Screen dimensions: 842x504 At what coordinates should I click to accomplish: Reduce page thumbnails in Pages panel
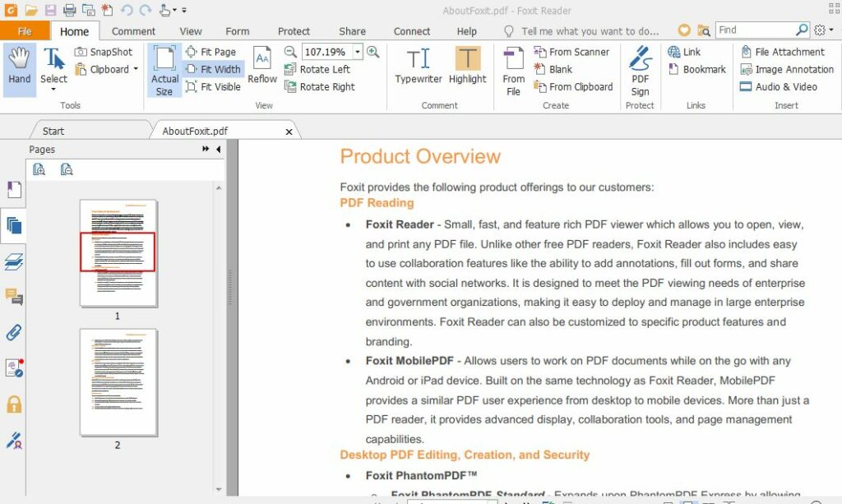[x=67, y=169]
